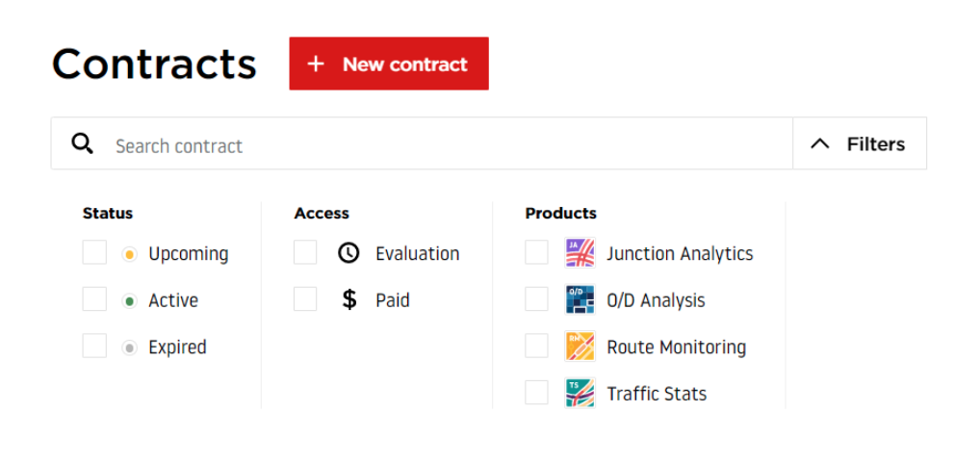Click the Traffic Stats product icon
The image size is (980, 464).
(580, 393)
